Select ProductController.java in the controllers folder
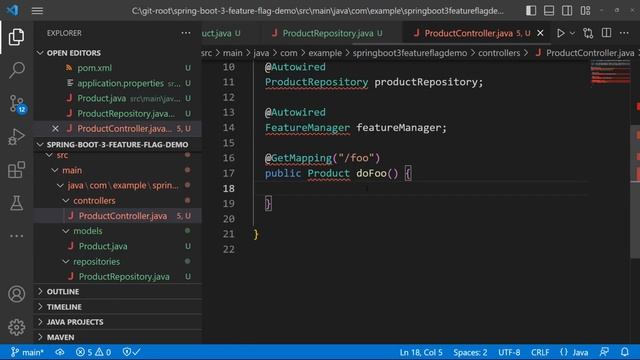 (x=118, y=216)
